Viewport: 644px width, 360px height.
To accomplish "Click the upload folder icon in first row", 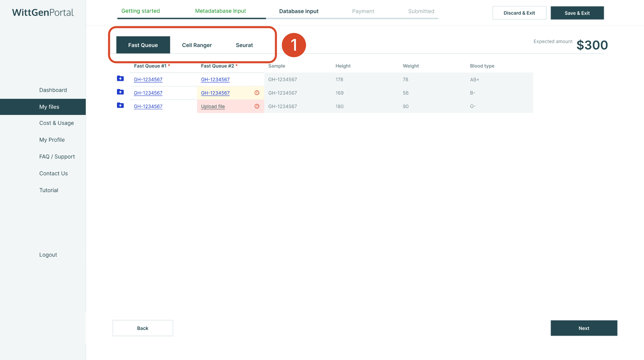I will coord(120,79).
